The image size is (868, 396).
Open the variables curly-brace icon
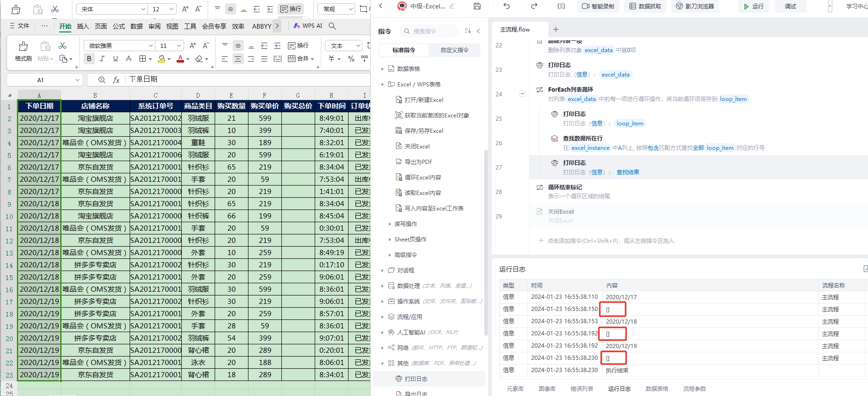tap(561, 6)
